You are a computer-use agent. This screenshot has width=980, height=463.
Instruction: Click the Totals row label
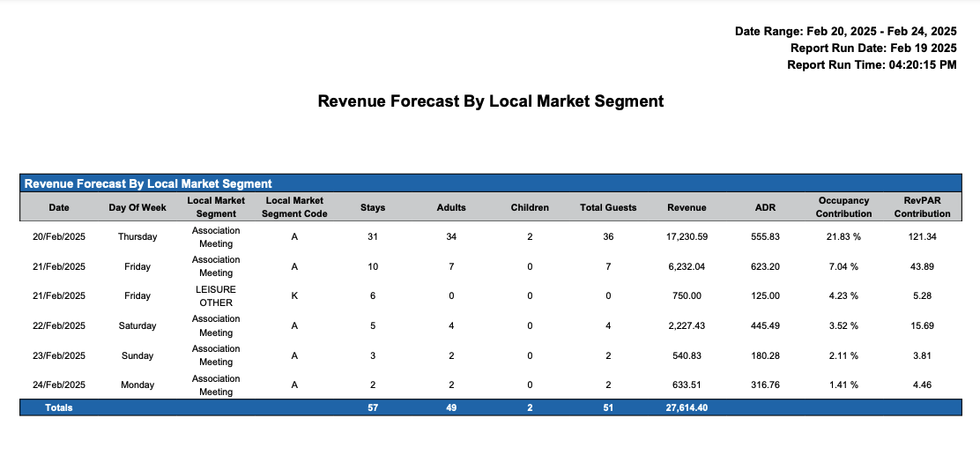[x=59, y=407]
